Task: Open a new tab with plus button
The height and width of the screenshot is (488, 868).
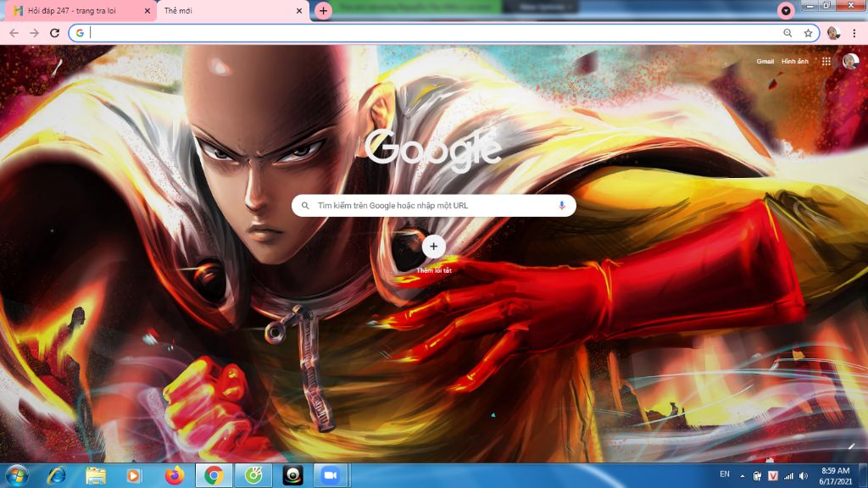Action: [323, 10]
